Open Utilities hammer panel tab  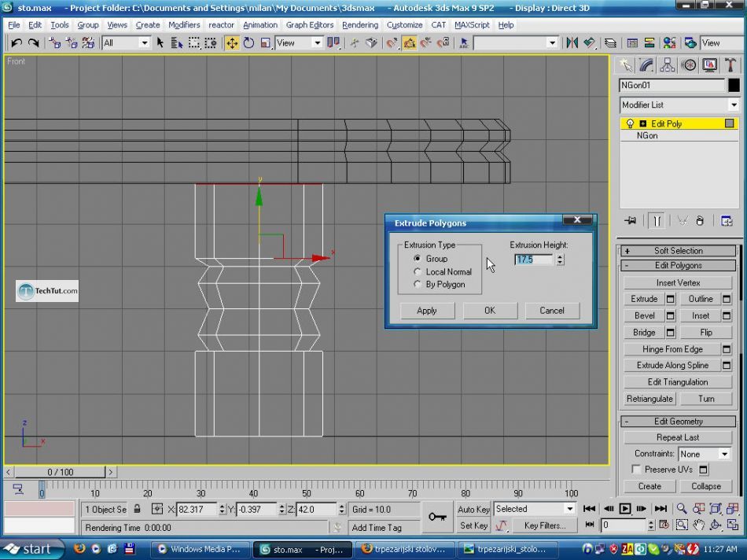coord(730,64)
